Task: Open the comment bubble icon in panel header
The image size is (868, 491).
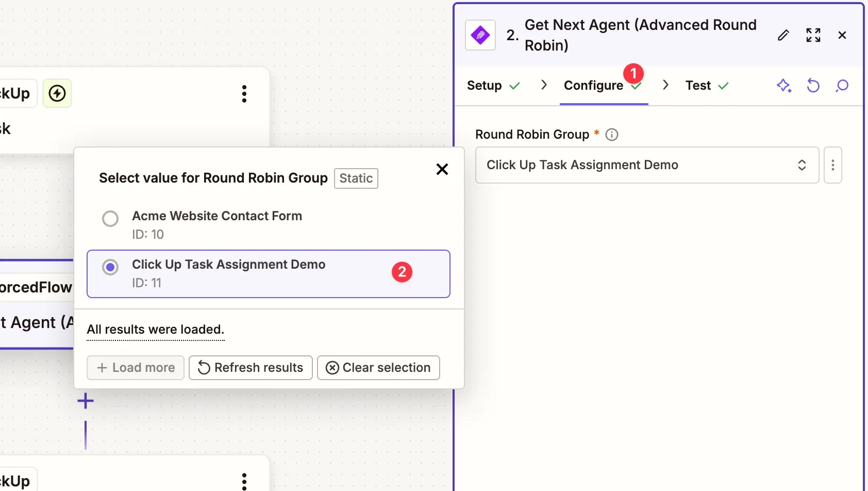Action: coord(842,86)
